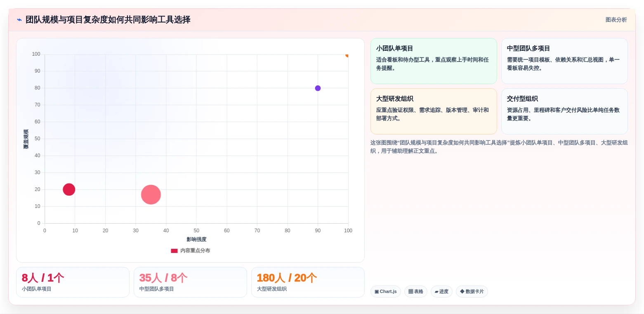Select the purple bubble at x=90
Screen dimensions: 644x314
[318, 88]
